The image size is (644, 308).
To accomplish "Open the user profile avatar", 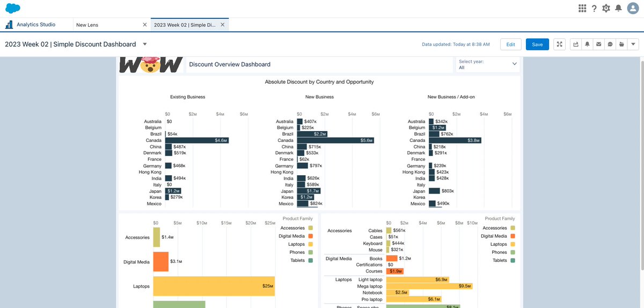I will [632, 8].
